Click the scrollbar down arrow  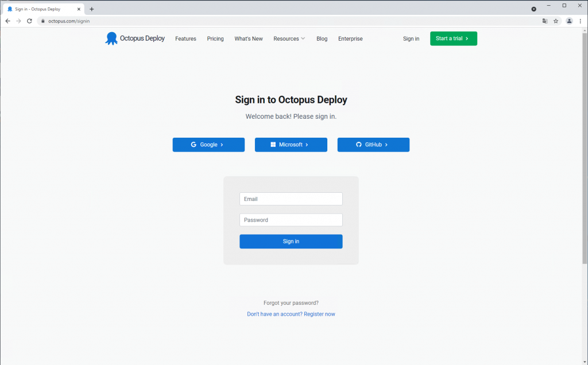[585, 362]
